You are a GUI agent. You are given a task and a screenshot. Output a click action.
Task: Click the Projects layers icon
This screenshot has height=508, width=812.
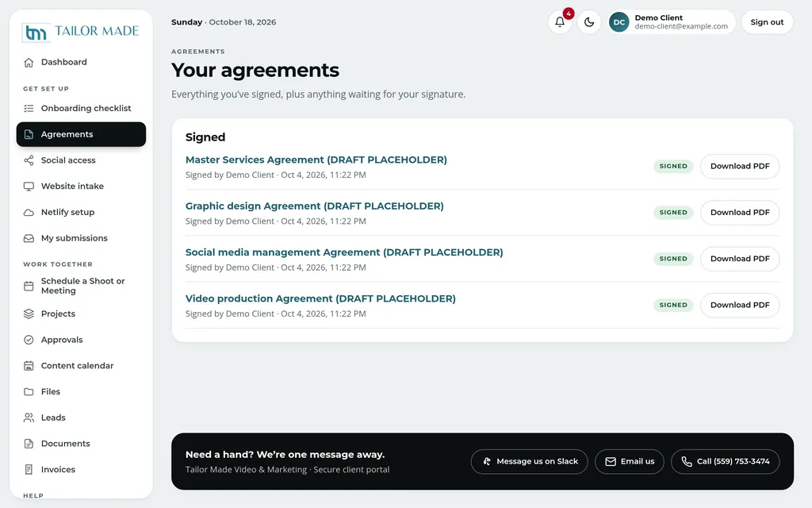coord(29,314)
